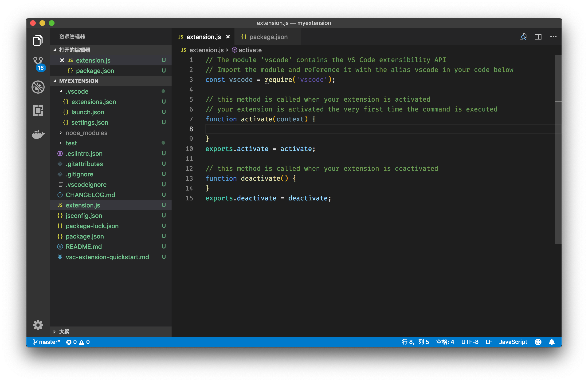The image size is (588, 382).
Task: Expand the node_modules folder
Action: coord(86,133)
